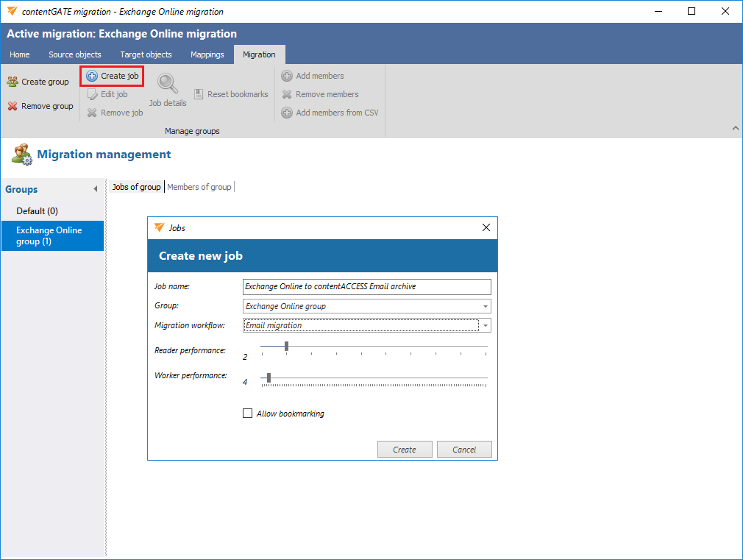Image resolution: width=743 pixels, height=560 pixels.
Task: Click the Reader performance slider handle
Action: pos(286,346)
